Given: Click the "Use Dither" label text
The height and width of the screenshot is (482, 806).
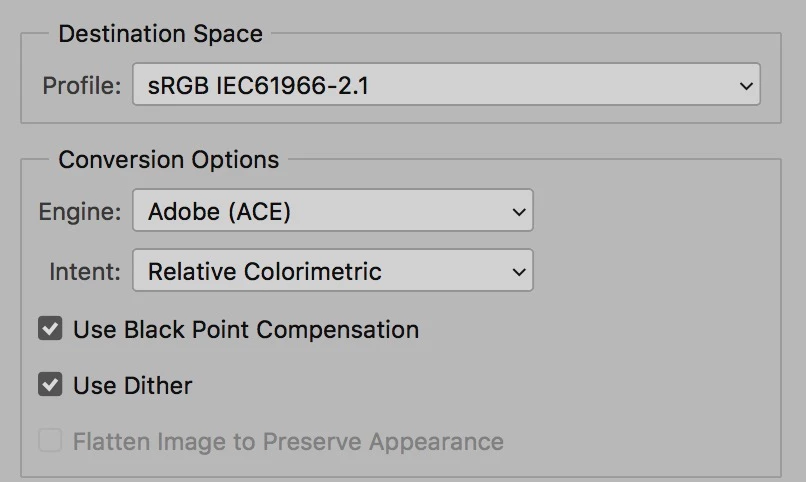Looking at the screenshot, I should coord(133,385).
